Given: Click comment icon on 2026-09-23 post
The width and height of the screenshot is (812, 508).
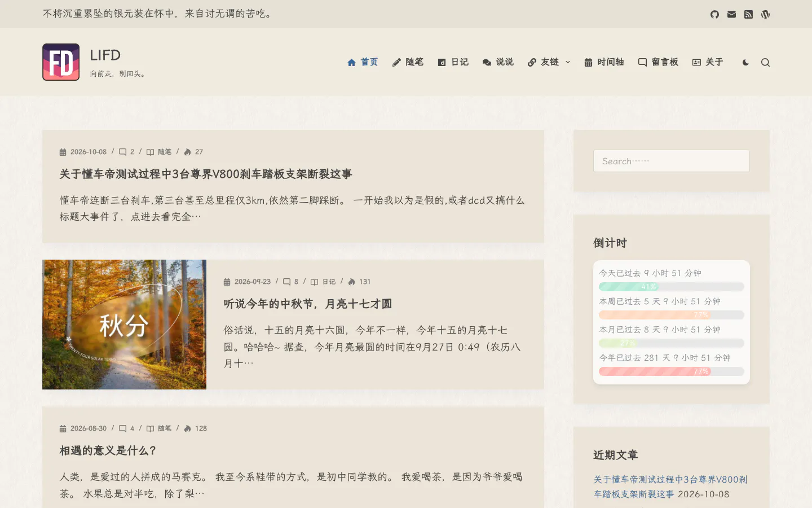Looking at the screenshot, I should (286, 282).
